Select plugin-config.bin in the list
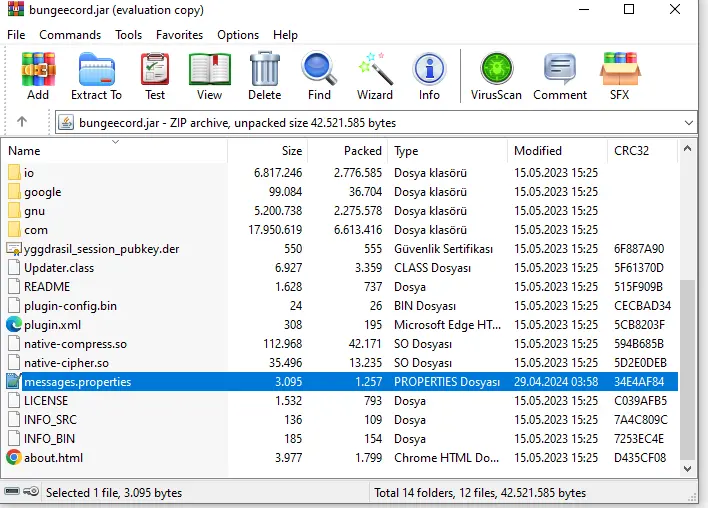This screenshot has width=708, height=508. 70,306
